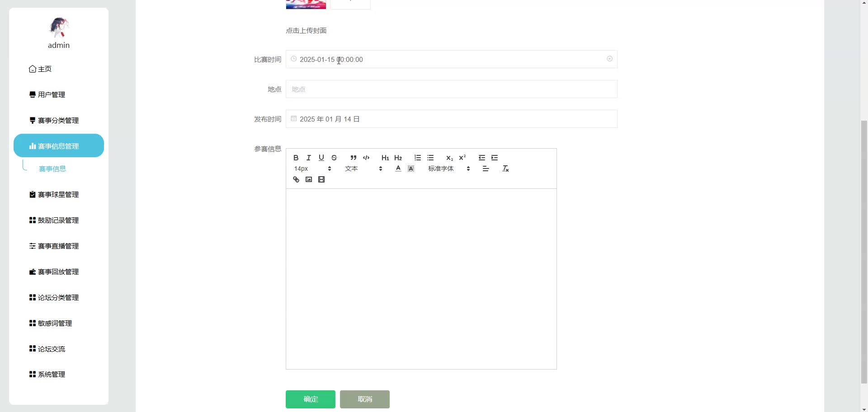Open the 标准字体 font dropdown

449,169
